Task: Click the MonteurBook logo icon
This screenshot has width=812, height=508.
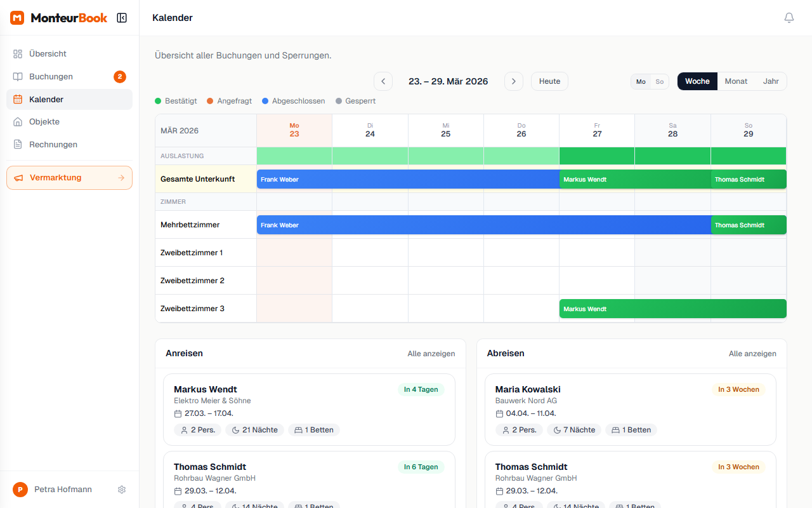Action: pos(17,18)
